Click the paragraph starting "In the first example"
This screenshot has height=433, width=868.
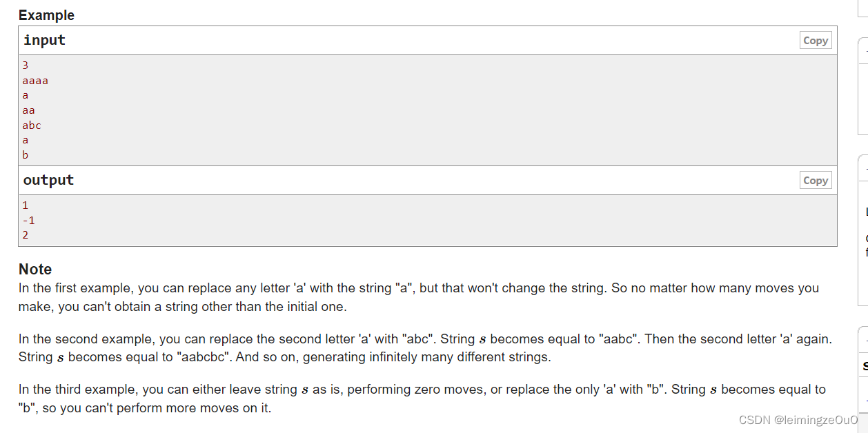point(419,297)
